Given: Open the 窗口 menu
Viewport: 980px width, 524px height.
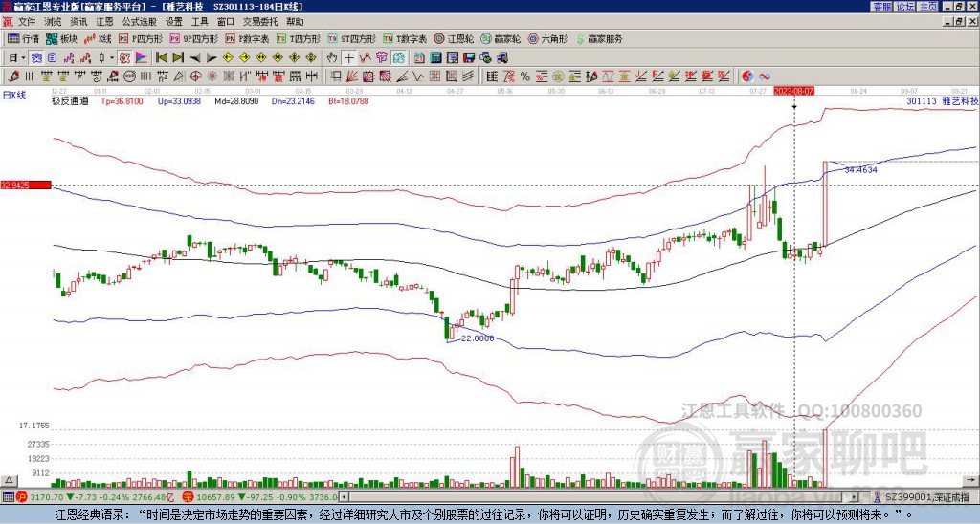Looking at the screenshot, I should [x=226, y=22].
